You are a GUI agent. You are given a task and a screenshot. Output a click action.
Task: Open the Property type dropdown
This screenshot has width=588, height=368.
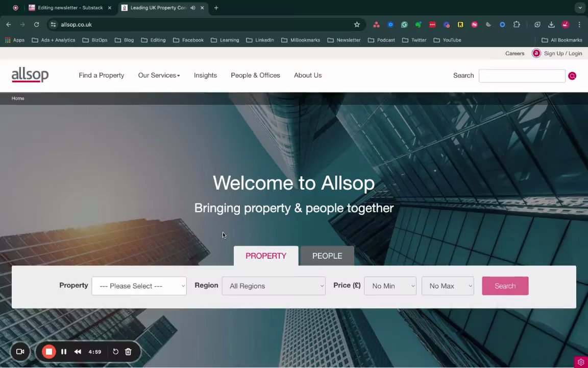139,286
